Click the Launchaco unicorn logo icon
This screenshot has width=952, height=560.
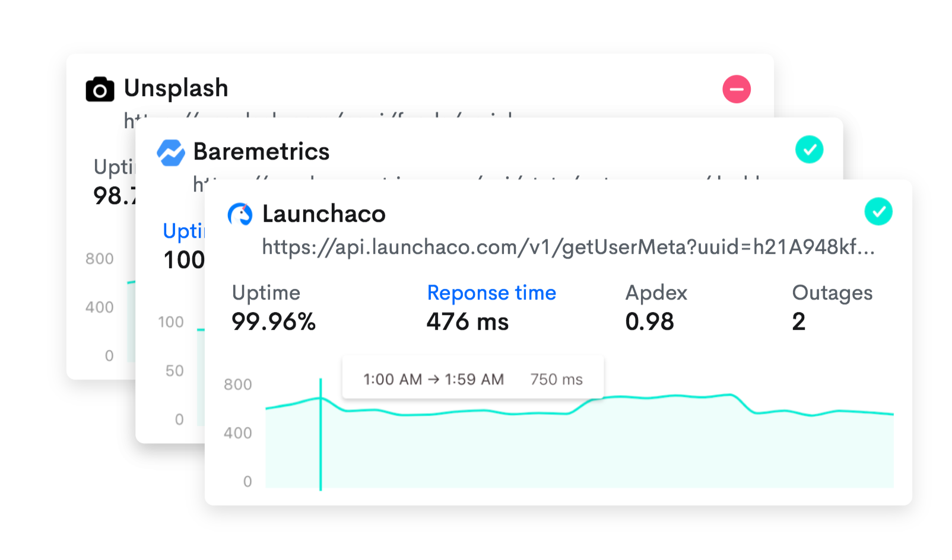pos(240,214)
